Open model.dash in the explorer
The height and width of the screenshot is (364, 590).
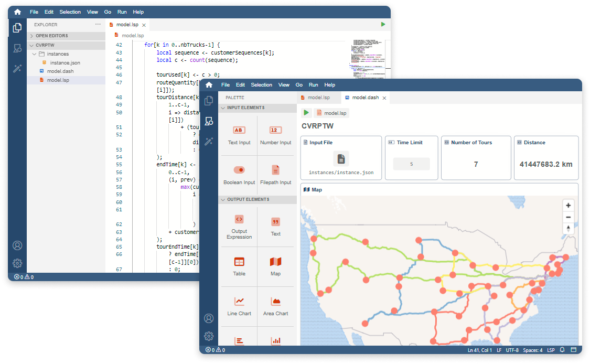coord(60,71)
